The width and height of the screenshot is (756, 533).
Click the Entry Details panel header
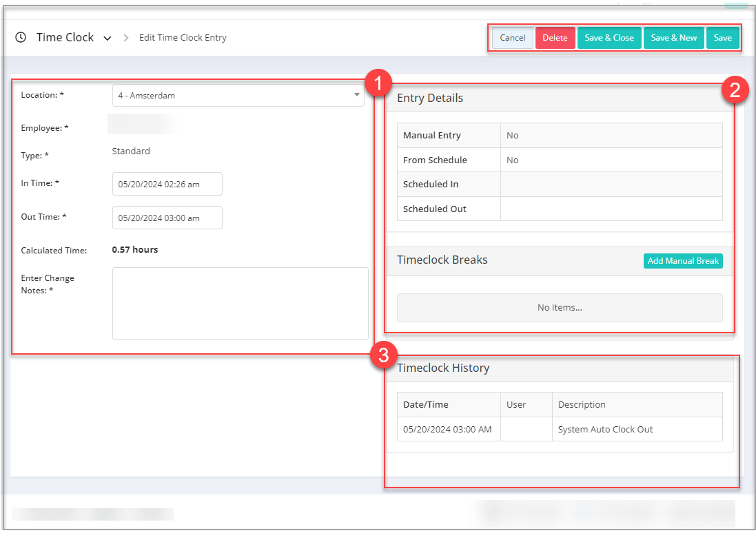tap(430, 98)
